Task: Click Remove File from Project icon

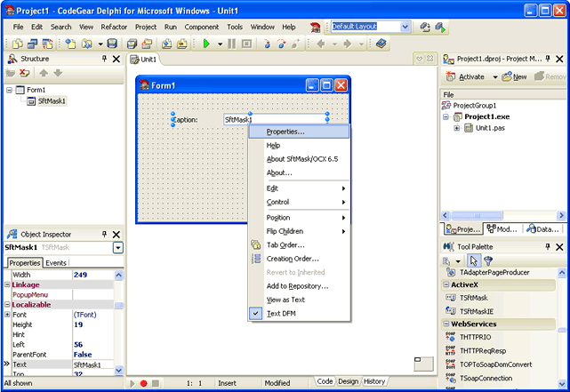Action: pos(181,44)
